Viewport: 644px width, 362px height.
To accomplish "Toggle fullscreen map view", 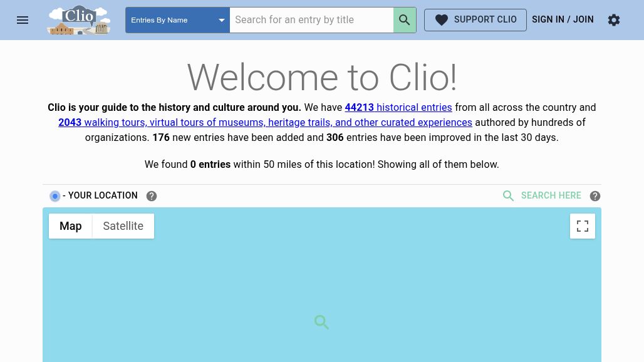I will (583, 226).
